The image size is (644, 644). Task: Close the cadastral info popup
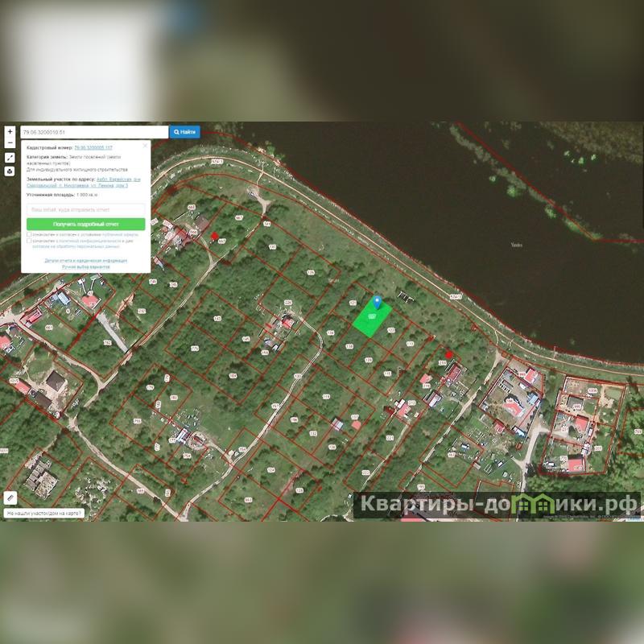146,146
